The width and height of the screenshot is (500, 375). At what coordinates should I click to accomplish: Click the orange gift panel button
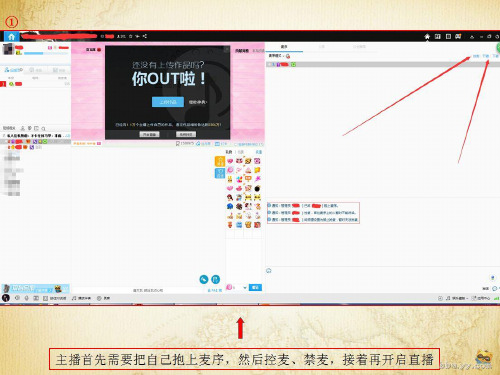(x=220, y=161)
